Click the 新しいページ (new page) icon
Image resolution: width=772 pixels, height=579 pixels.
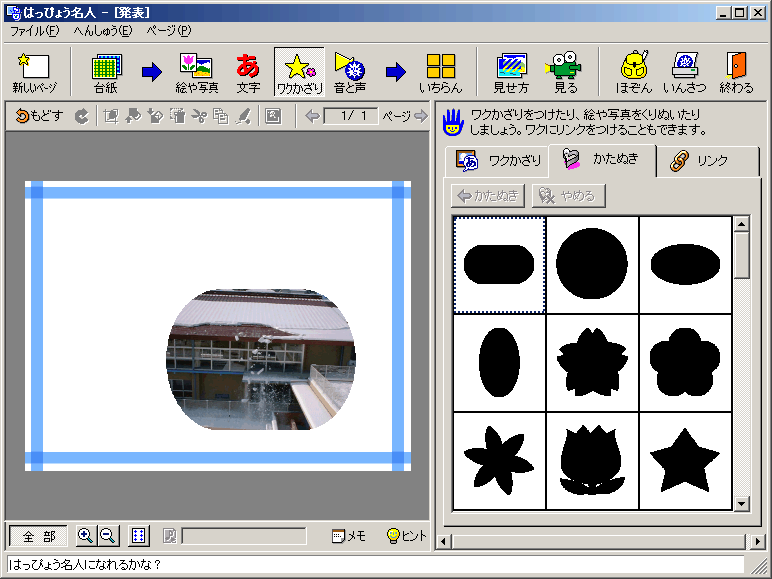(34, 73)
